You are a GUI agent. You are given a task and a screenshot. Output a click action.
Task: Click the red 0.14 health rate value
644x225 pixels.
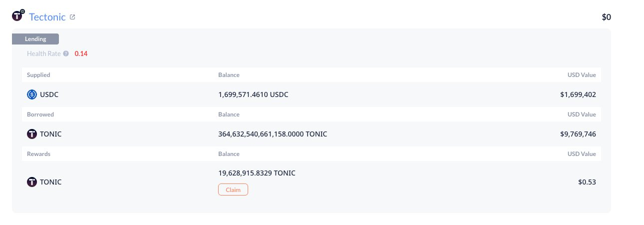81,53
